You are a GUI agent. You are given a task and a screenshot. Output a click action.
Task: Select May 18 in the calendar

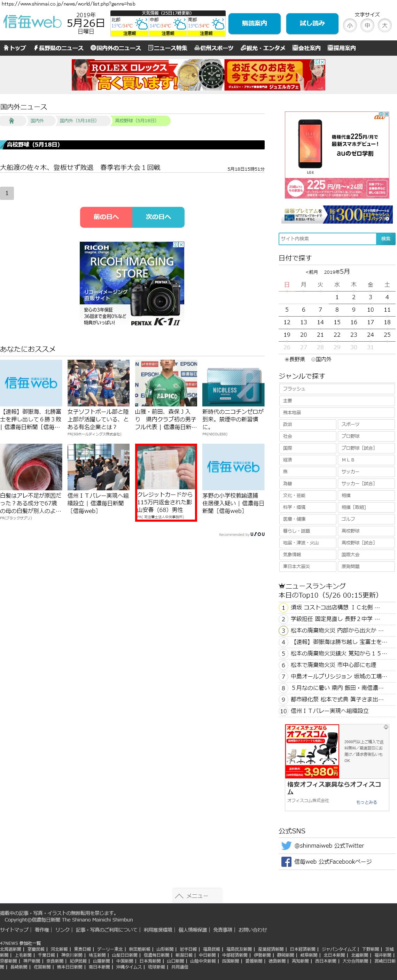[387, 322]
